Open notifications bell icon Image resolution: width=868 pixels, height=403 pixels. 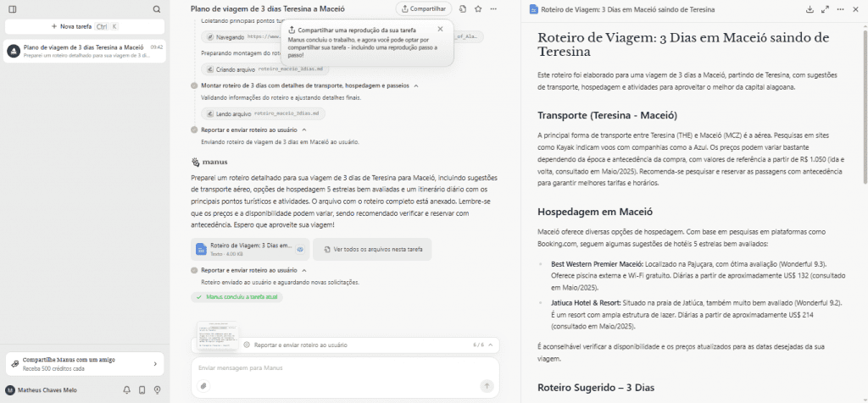pos(127,390)
